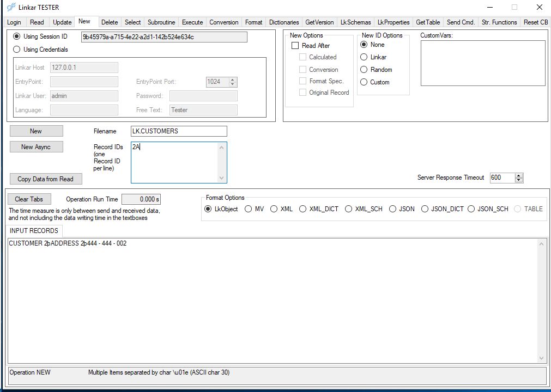This screenshot has width=551, height=392.
Task: Choose the XML format option
Action: click(281, 209)
